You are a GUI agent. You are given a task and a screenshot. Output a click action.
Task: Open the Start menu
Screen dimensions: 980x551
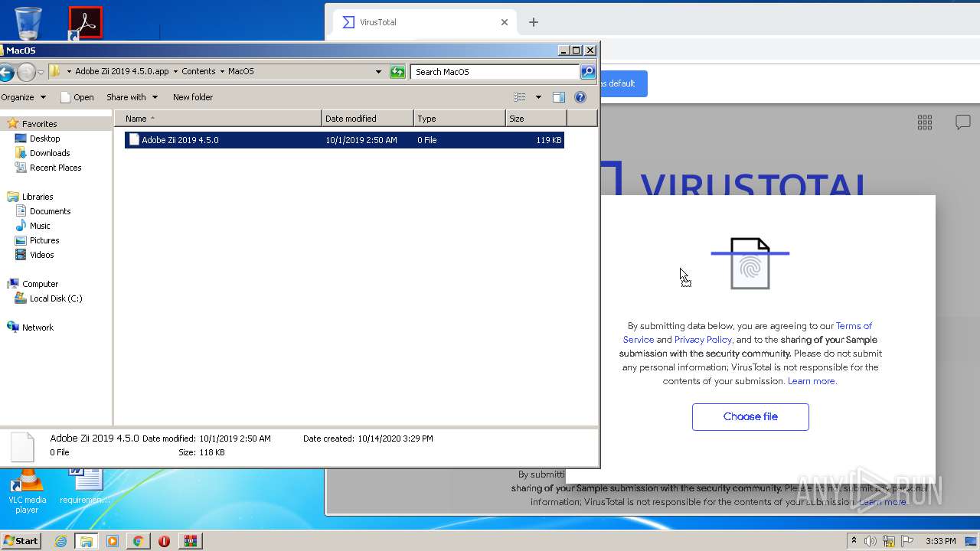click(x=21, y=541)
